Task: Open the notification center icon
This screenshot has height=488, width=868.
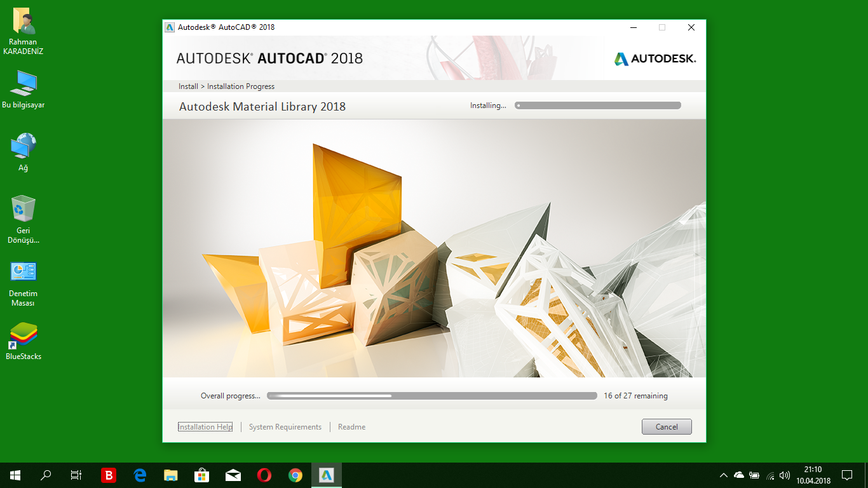Action: pyautogui.click(x=847, y=475)
